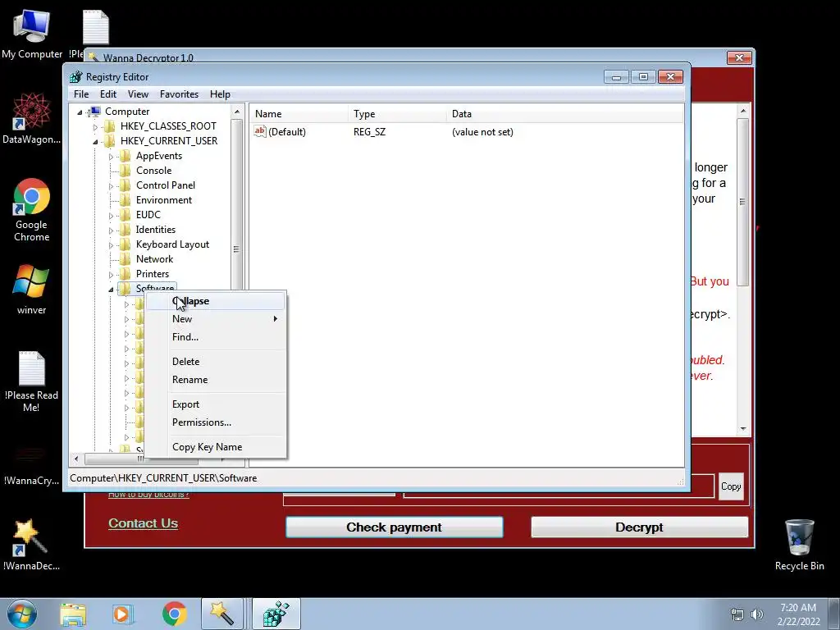The width and height of the screenshot is (840, 630).
Task: Expand the AppEvents key
Action: pos(111,157)
